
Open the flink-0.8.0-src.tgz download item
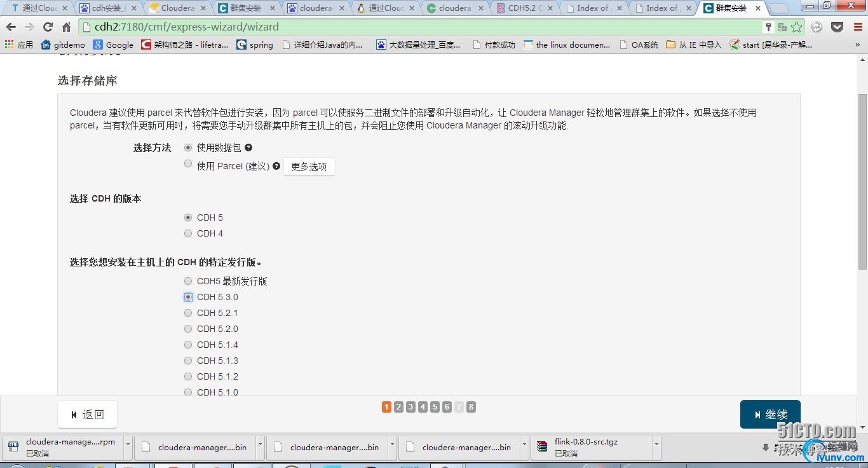(588, 446)
